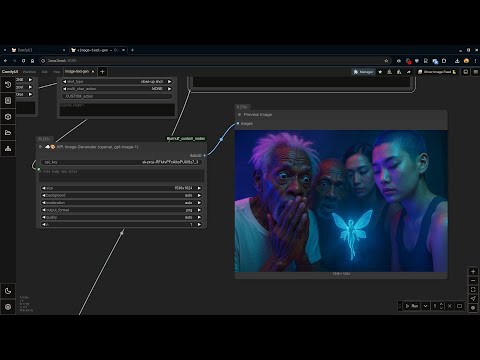Open the Run options dropdown chevron
Viewport: 480px width, 360px height.
425,306
